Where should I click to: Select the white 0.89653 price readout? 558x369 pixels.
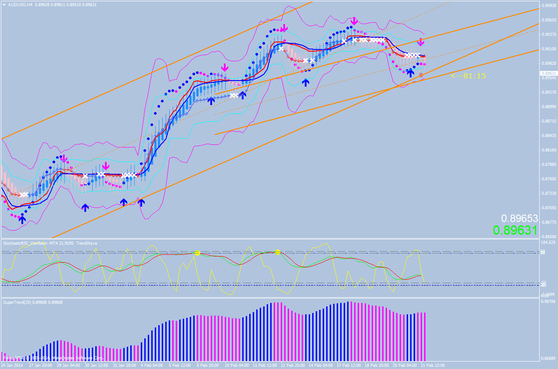[x=519, y=218]
